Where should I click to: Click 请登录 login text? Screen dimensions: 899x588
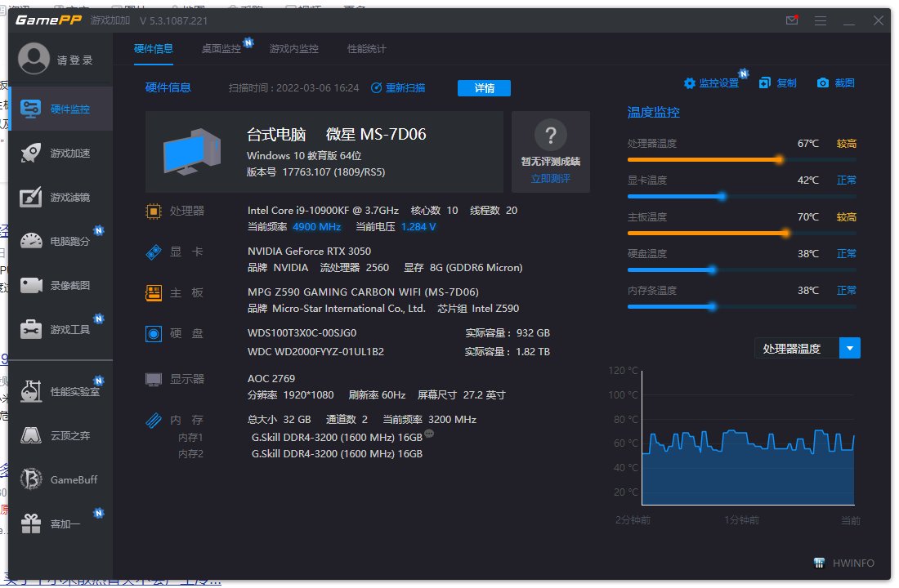pos(75,60)
